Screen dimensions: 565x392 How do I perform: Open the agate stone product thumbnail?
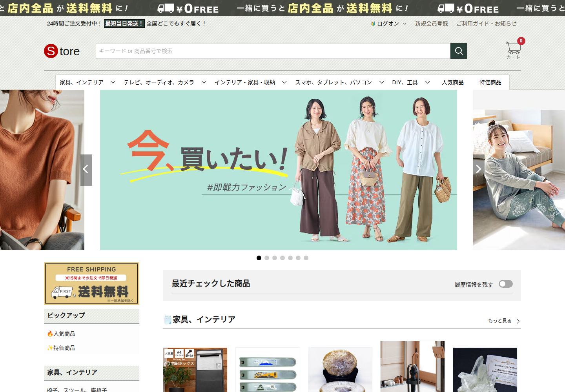pos(340,370)
